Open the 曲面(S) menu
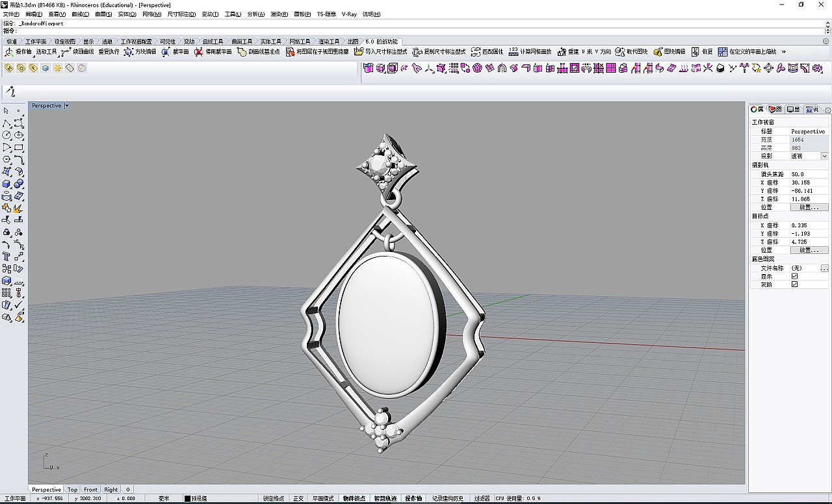Screen dimensions: 832x504 click(x=103, y=14)
